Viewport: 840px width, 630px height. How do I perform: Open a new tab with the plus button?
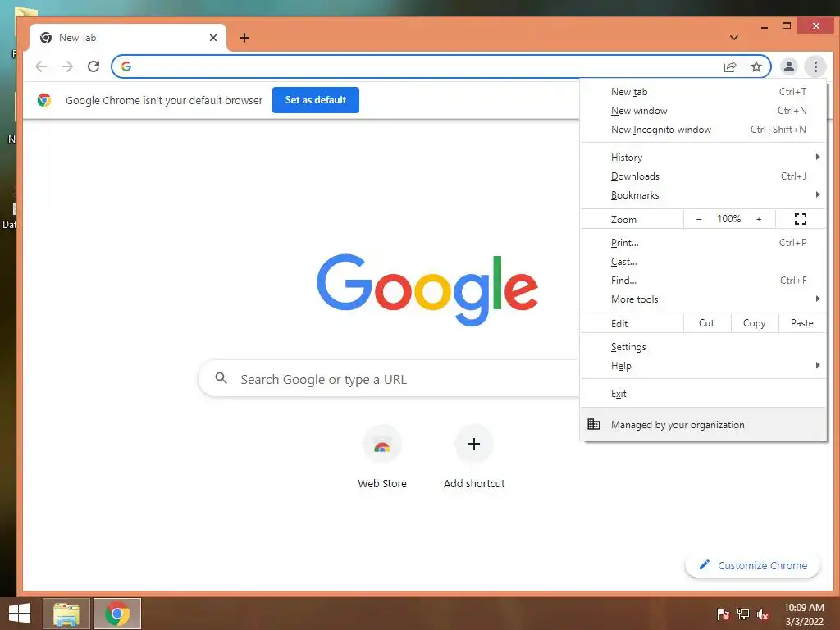coord(244,38)
